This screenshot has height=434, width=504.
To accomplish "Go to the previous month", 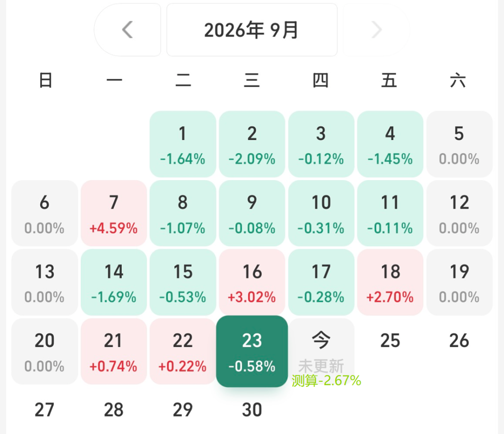I will point(127,30).
